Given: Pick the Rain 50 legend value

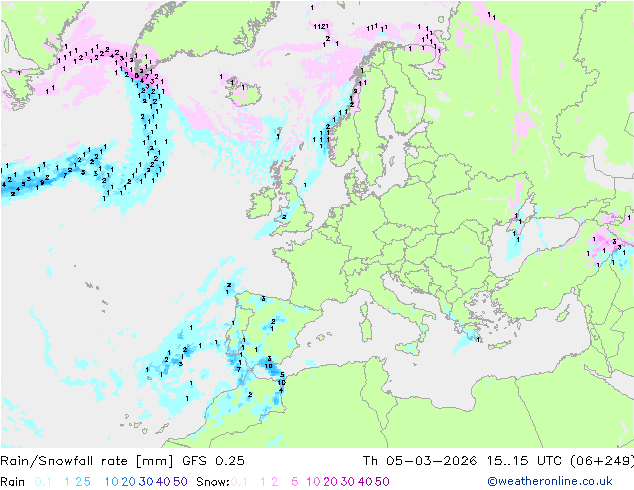Looking at the screenshot, I should click(x=180, y=482).
